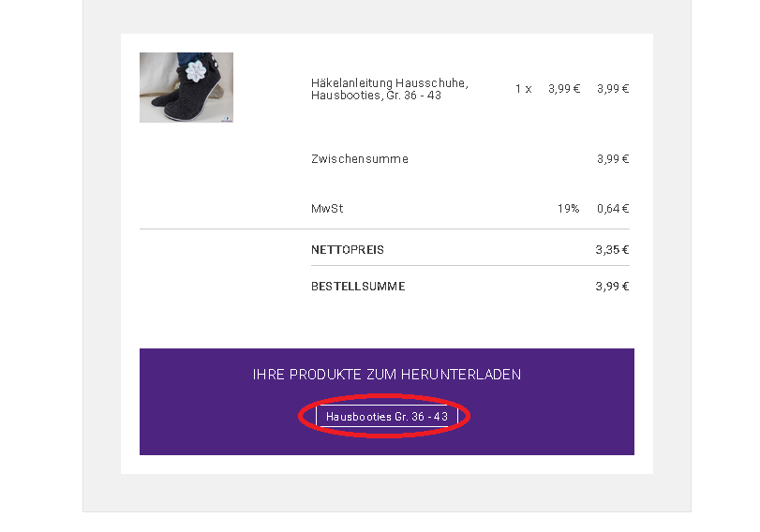
Task: Click the product line total at row end
Action: tap(613, 89)
